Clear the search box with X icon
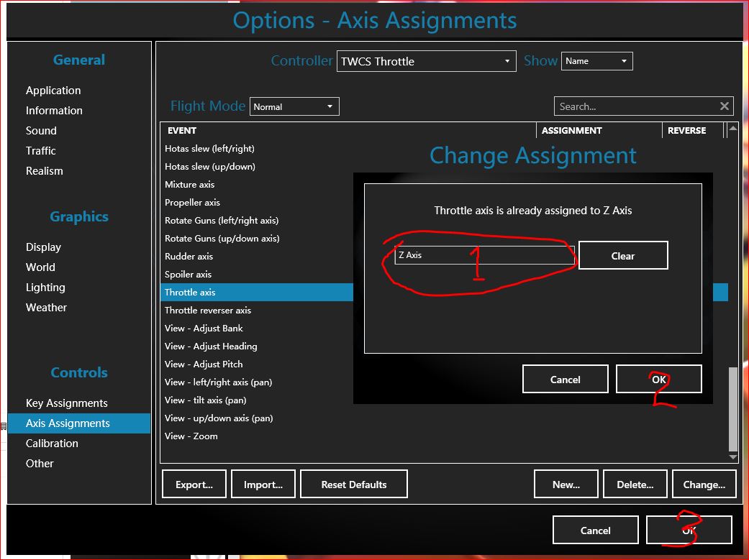 tap(724, 106)
